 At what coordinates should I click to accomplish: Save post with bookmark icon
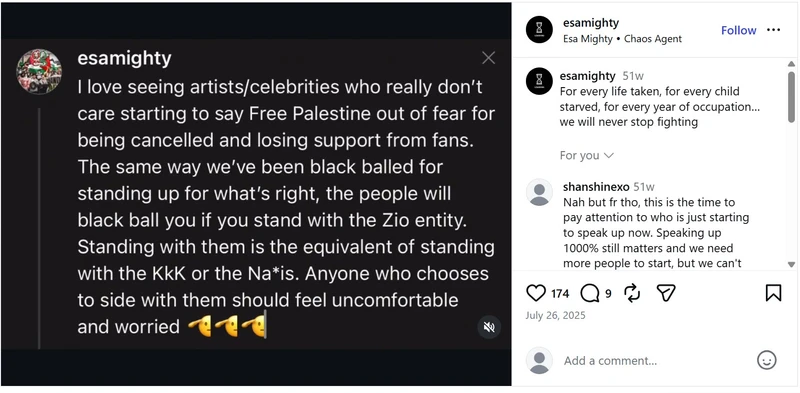point(773,293)
